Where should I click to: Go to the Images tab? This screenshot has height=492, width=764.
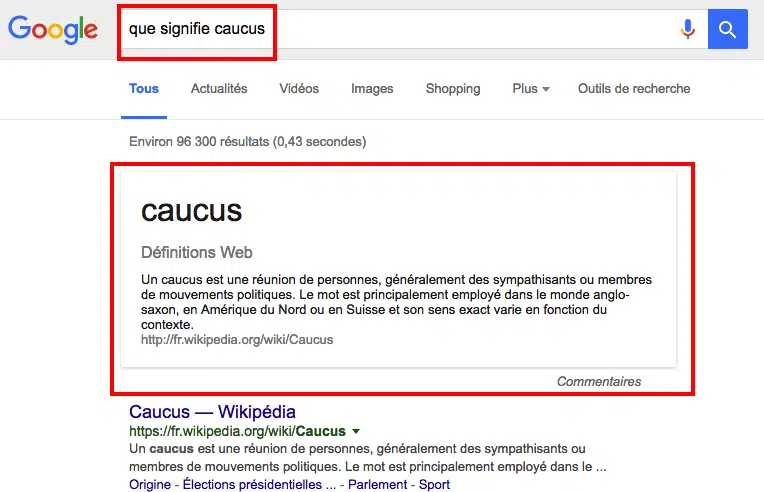(x=372, y=89)
